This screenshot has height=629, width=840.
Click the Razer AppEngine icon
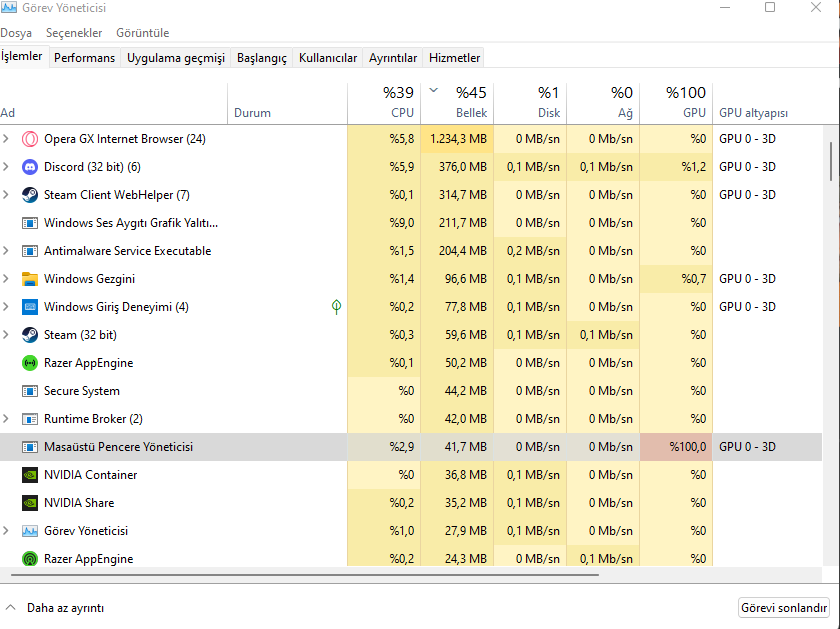click(29, 363)
